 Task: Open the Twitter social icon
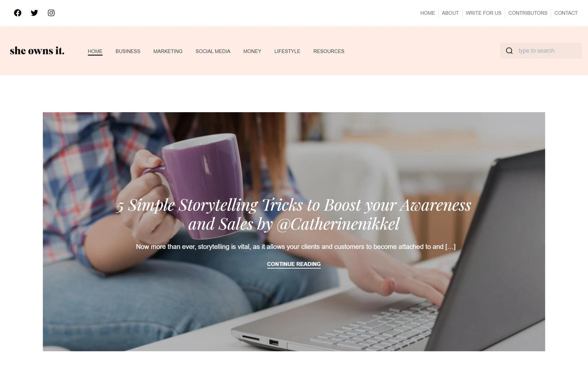coord(34,13)
